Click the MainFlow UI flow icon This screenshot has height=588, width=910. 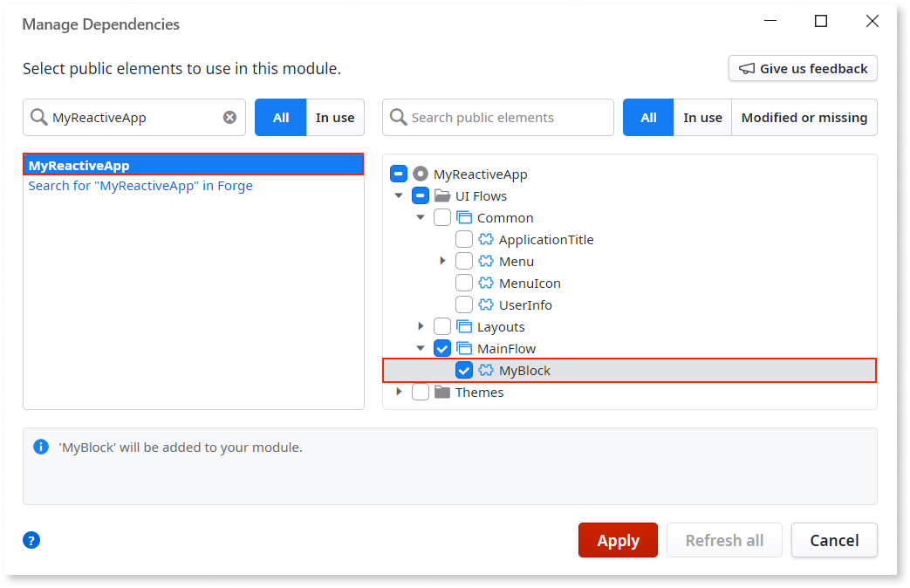pos(464,349)
